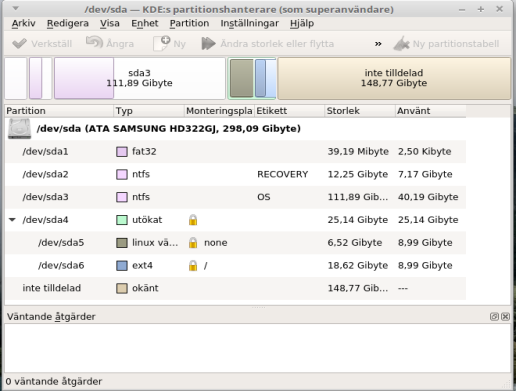Click inside the empty pending operations list
516x391 pixels.
tap(258, 348)
